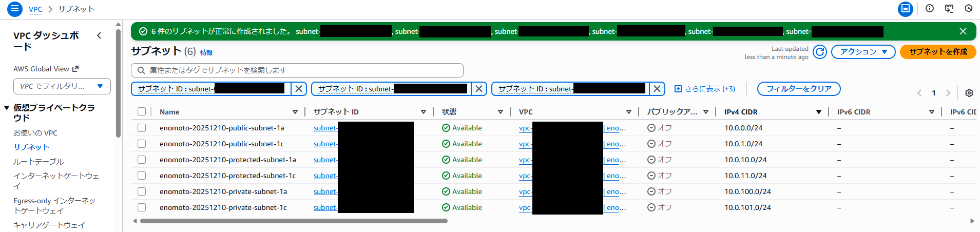Open AWS Global View external link
This screenshot has height=232, width=980.
pyautogui.click(x=46, y=69)
